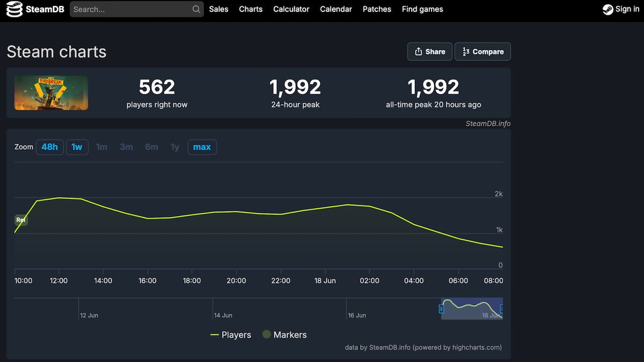Screen dimensions: 644x362
Task: Select the 1m zoom option
Action: point(101,147)
